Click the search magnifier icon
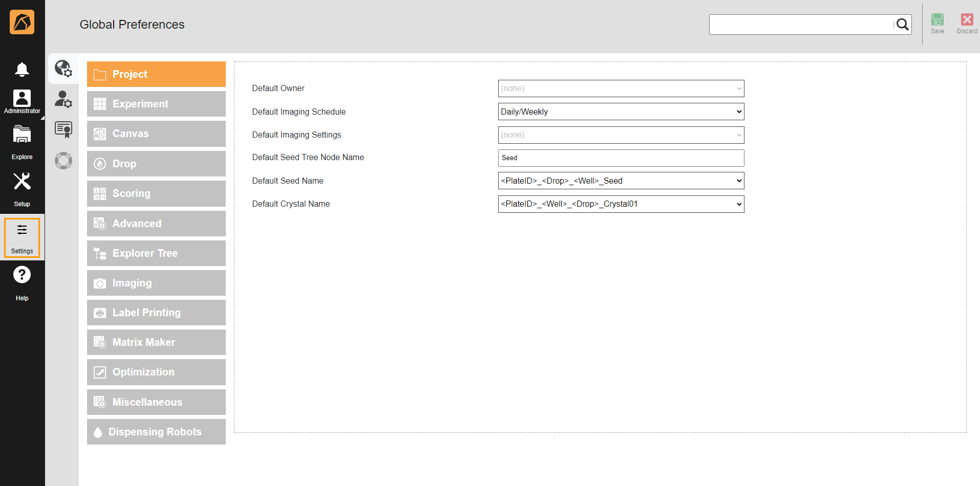The width and height of the screenshot is (980, 486). point(902,25)
